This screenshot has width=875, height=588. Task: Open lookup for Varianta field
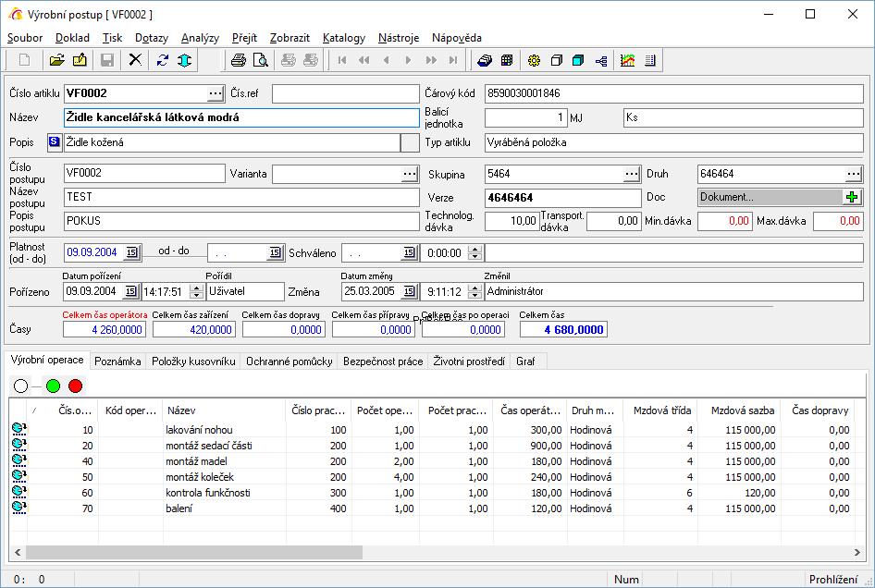click(410, 174)
